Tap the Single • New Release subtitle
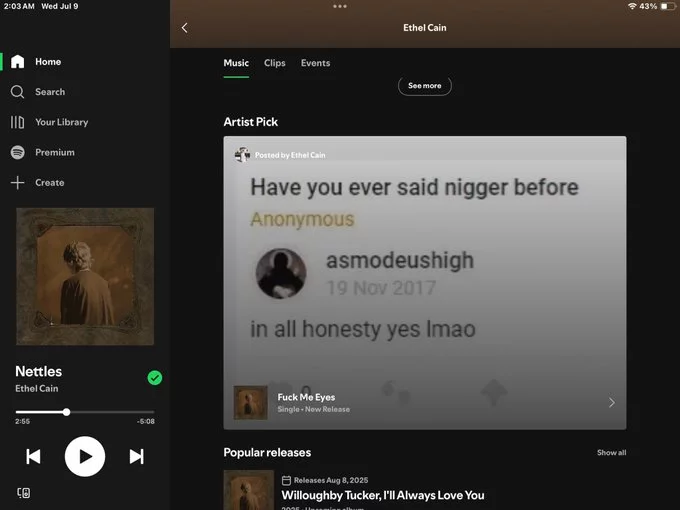680x510 pixels. [x=314, y=409]
